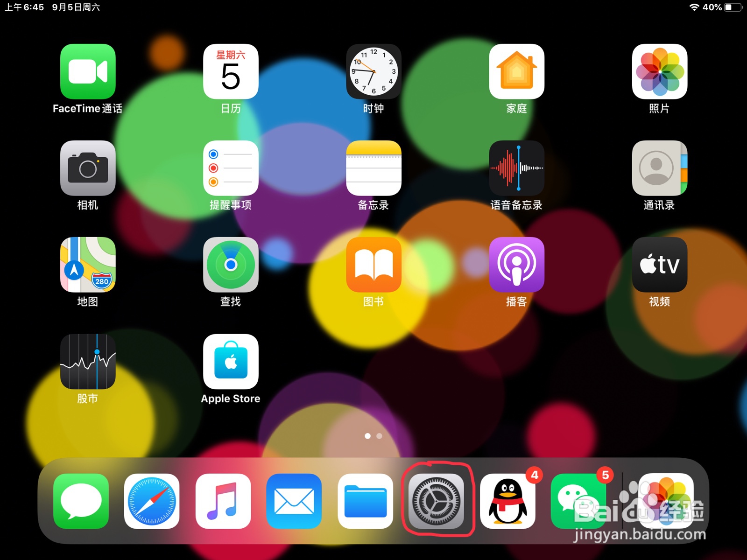Screen dimensions: 747x560
Task: Launch Safari from the dock
Action: 152,501
